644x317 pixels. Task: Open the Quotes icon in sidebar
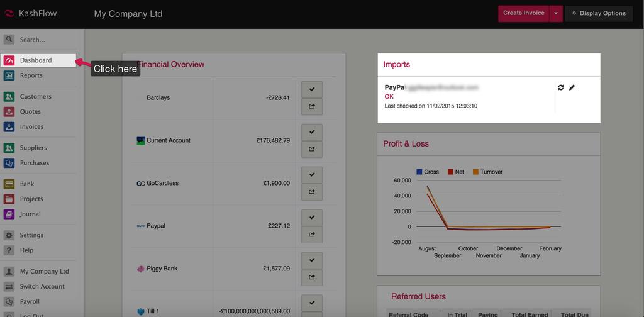pos(9,112)
